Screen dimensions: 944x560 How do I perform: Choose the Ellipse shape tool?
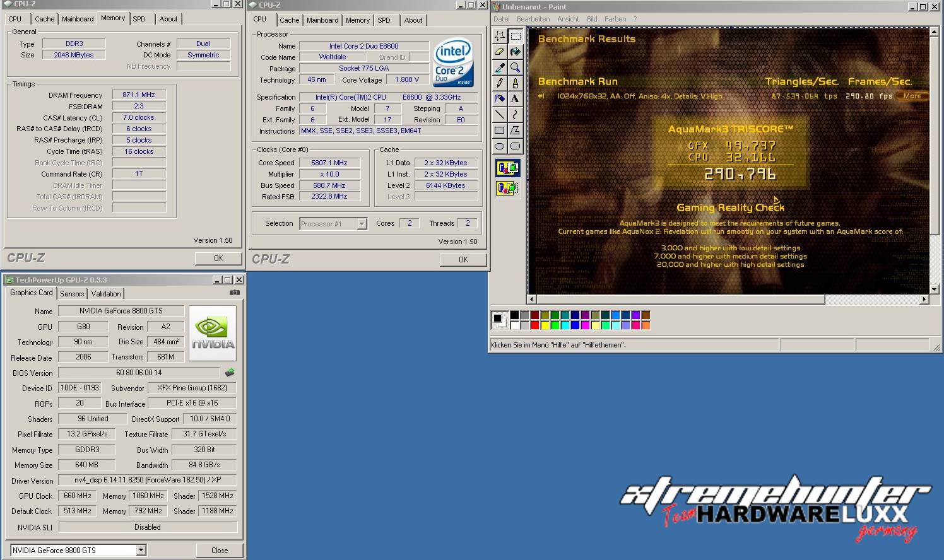500,146
